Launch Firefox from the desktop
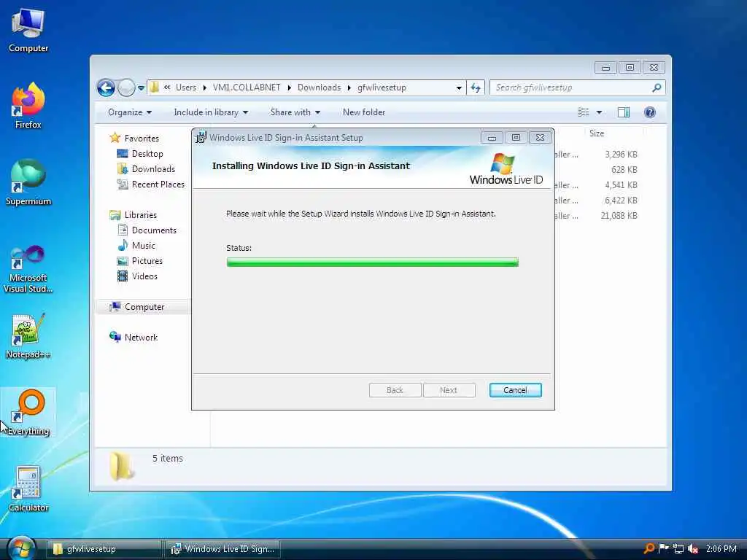Screen dimensions: 747x560 28,106
